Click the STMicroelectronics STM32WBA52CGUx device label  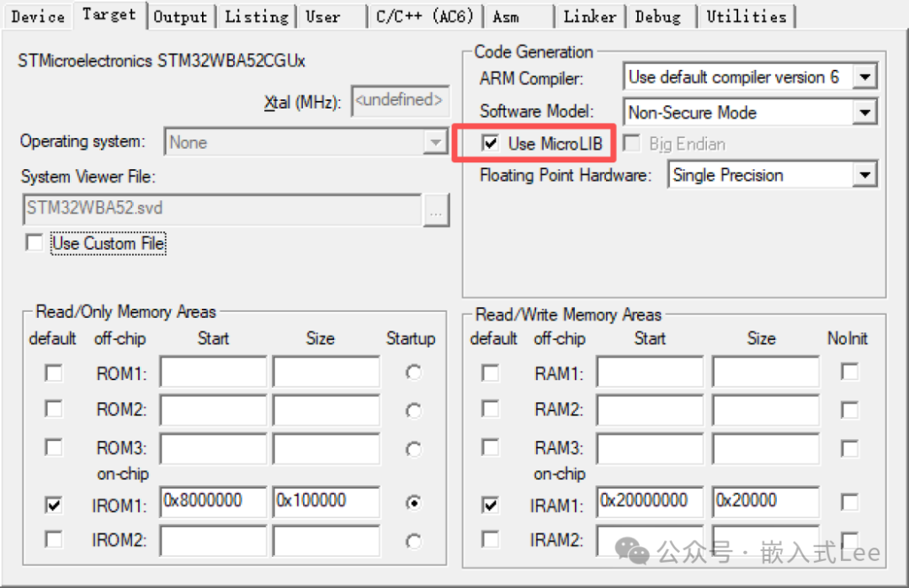pyautogui.click(x=162, y=61)
